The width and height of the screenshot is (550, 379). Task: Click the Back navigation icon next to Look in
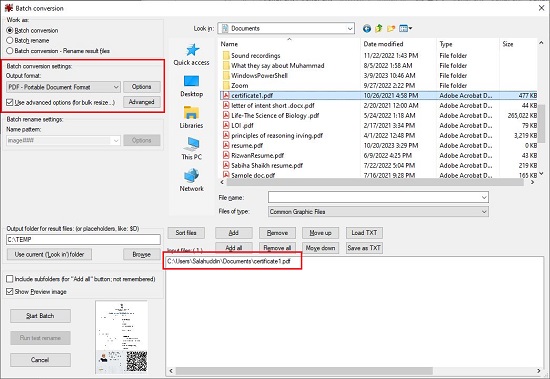coord(367,28)
